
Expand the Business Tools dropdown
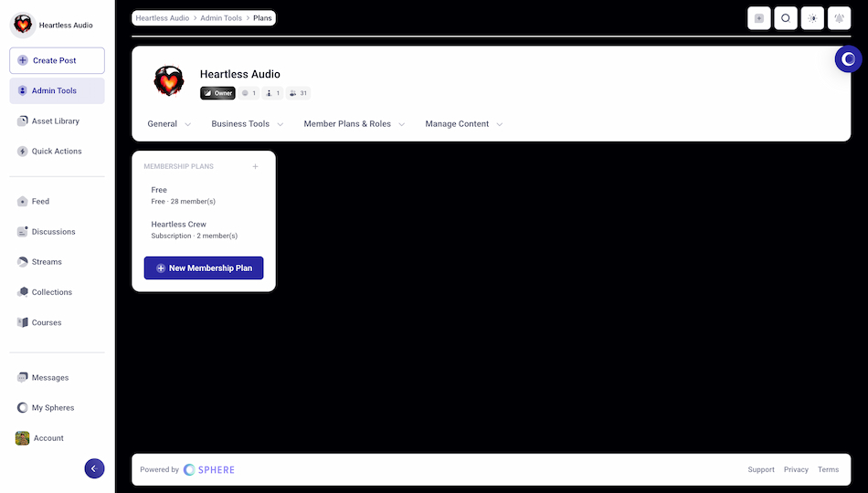point(247,124)
